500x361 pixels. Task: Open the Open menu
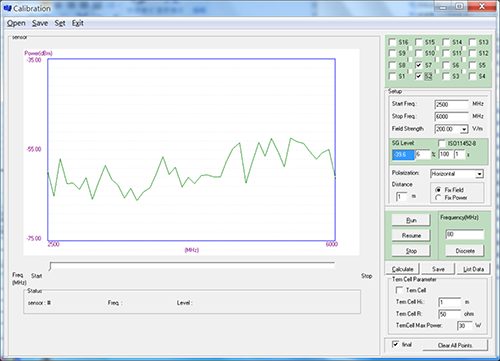click(16, 23)
